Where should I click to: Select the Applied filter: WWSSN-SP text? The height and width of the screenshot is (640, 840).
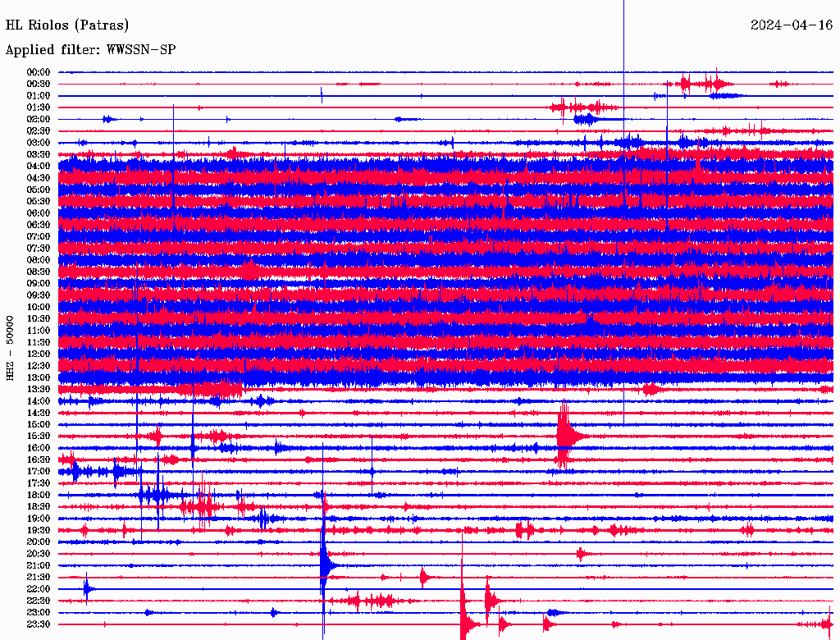click(90, 50)
